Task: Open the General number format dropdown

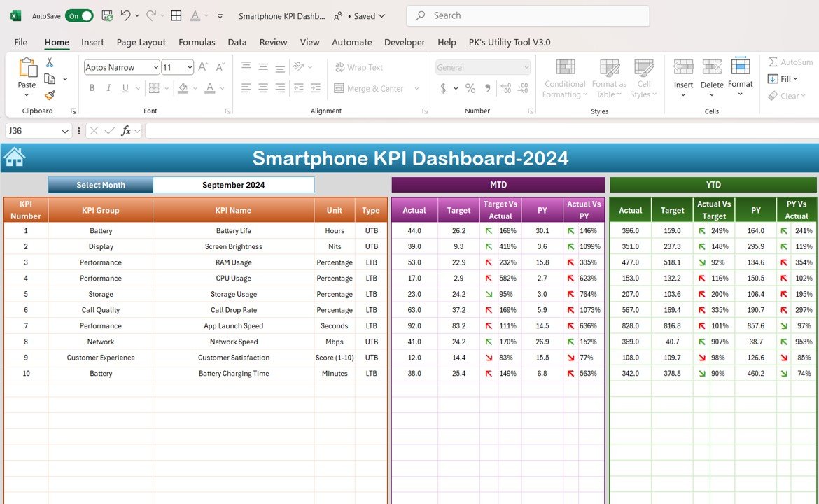Action: (x=483, y=67)
